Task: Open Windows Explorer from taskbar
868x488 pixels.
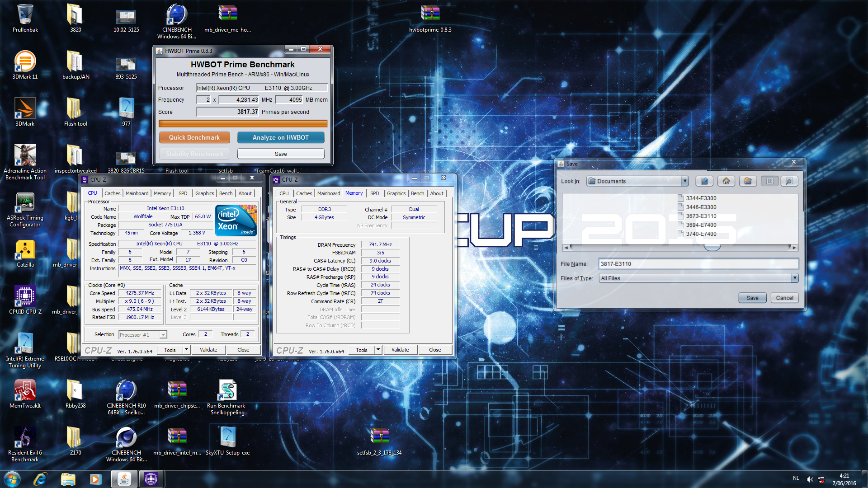Action: pyautogui.click(x=68, y=479)
